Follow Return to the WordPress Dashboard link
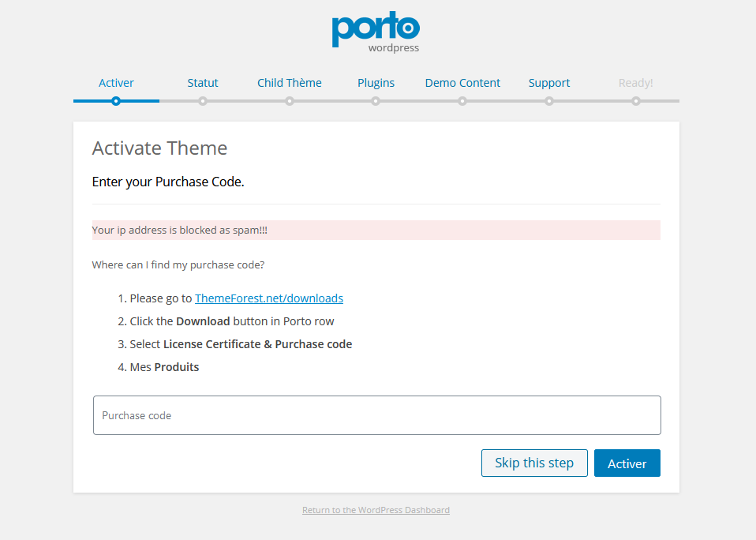 376,510
